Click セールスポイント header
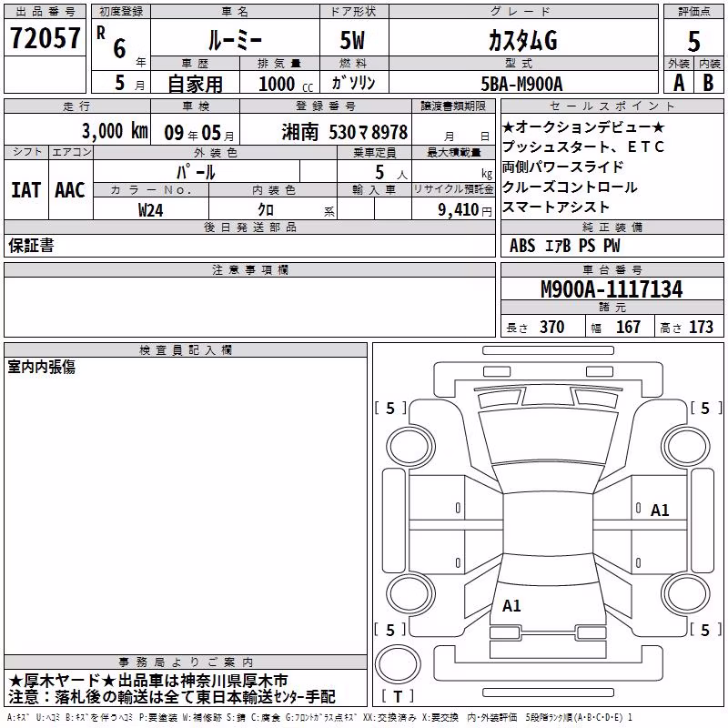 pos(612,106)
